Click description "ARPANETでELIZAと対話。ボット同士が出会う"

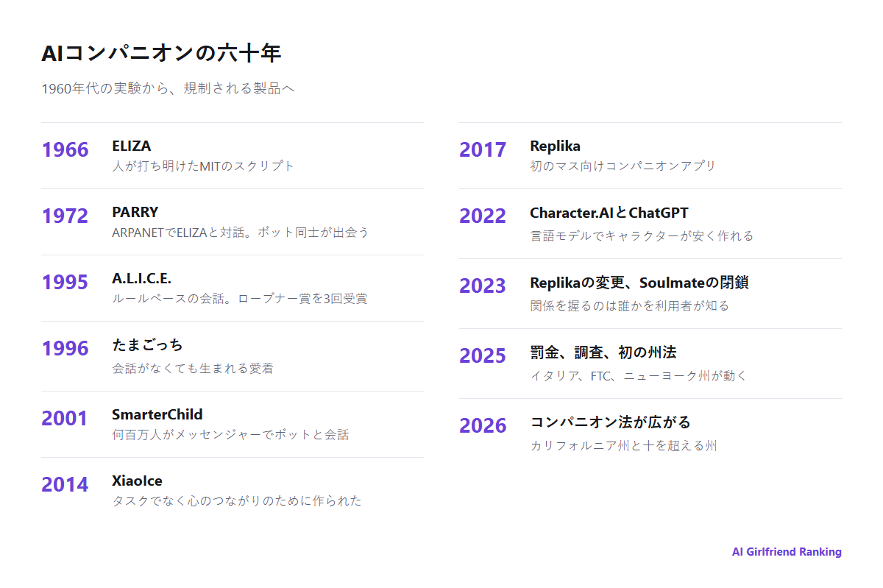[x=241, y=233]
